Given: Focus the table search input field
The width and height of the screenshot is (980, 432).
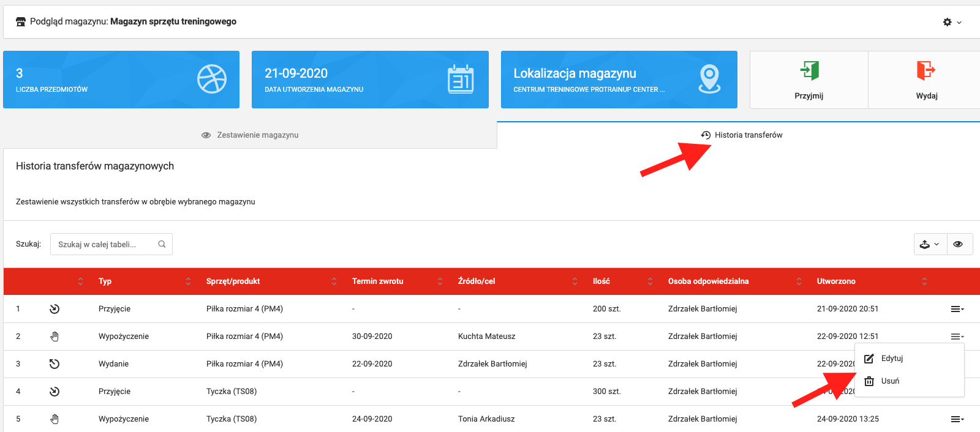Looking at the screenshot, I should 103,244.
